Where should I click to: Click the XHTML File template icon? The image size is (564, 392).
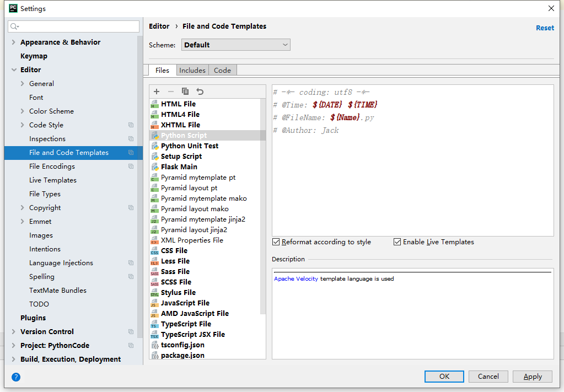(x=155, y=125)
